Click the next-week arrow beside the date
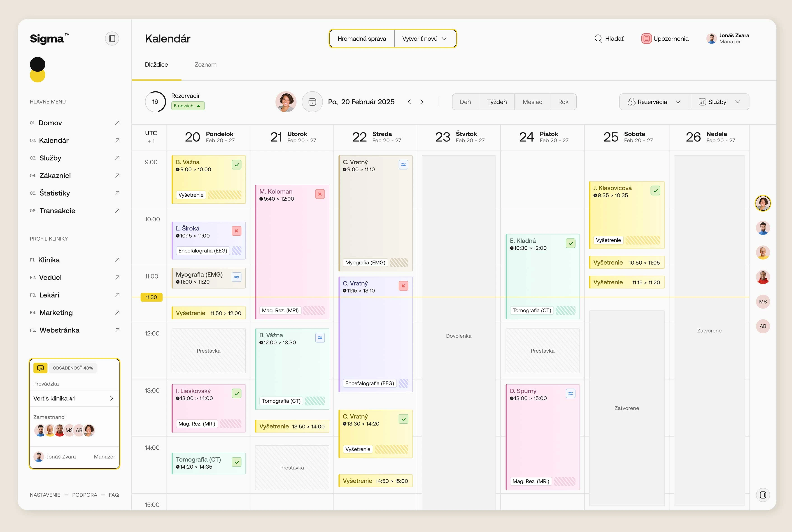The width and height of the screenshot is (792, 532). click(422, 101)
